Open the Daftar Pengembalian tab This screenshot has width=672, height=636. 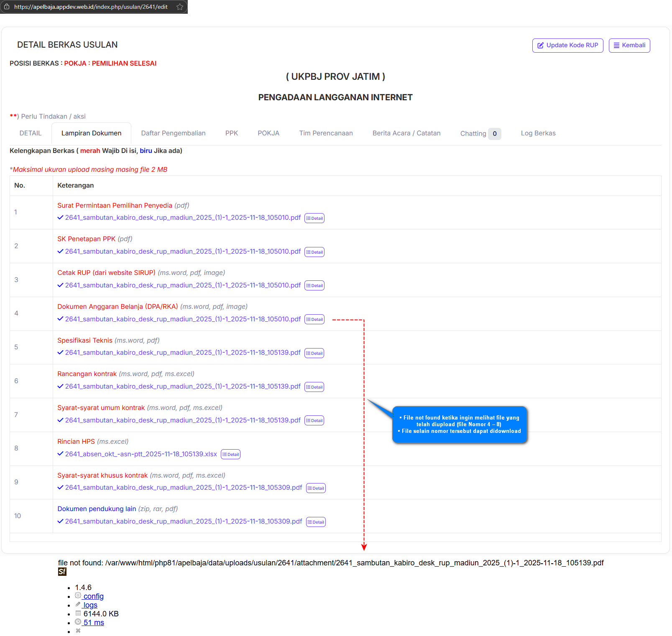174,133
